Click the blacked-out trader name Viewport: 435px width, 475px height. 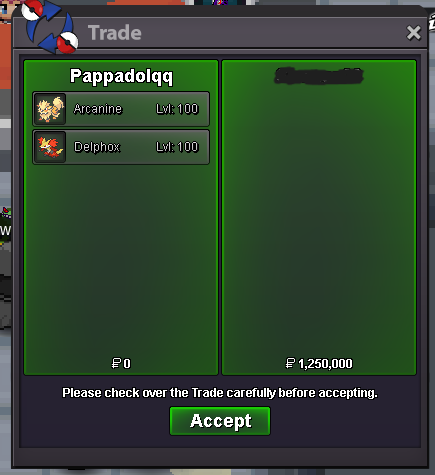tap(319, 76)
